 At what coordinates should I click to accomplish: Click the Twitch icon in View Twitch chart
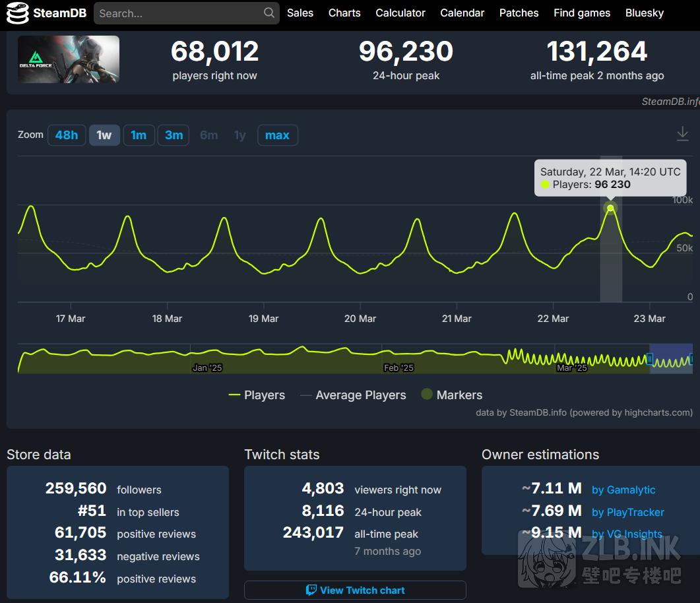(311, 590)
